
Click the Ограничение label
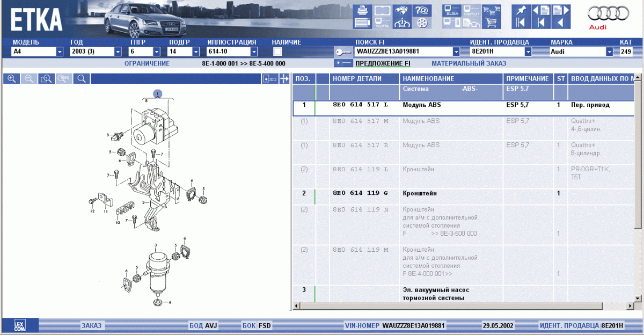(x=147, y=63)
